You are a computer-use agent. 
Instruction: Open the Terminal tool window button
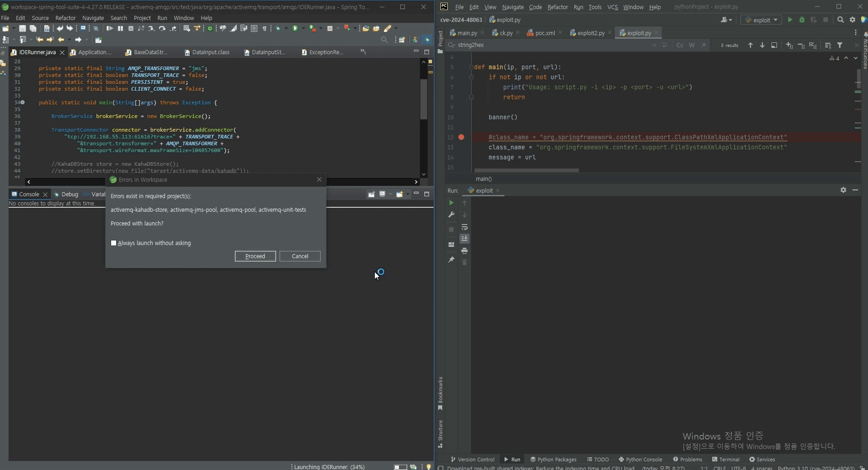(725, 459)
